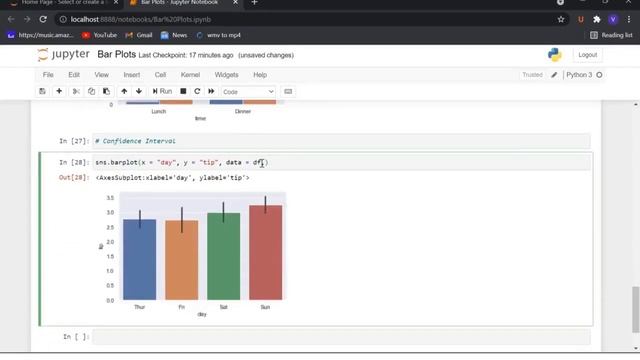Bookmark this page with star icon
Screen dimensions: 640x360
tap(561, 20)
